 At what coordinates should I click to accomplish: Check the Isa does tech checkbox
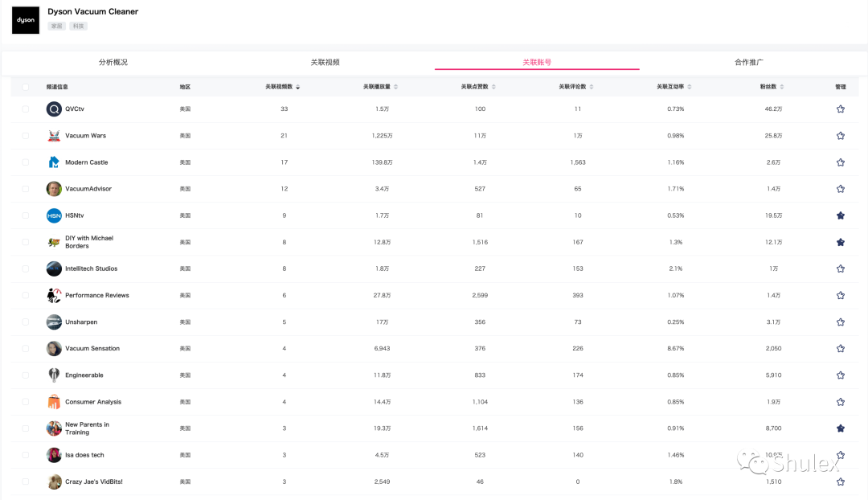point(26,455)
